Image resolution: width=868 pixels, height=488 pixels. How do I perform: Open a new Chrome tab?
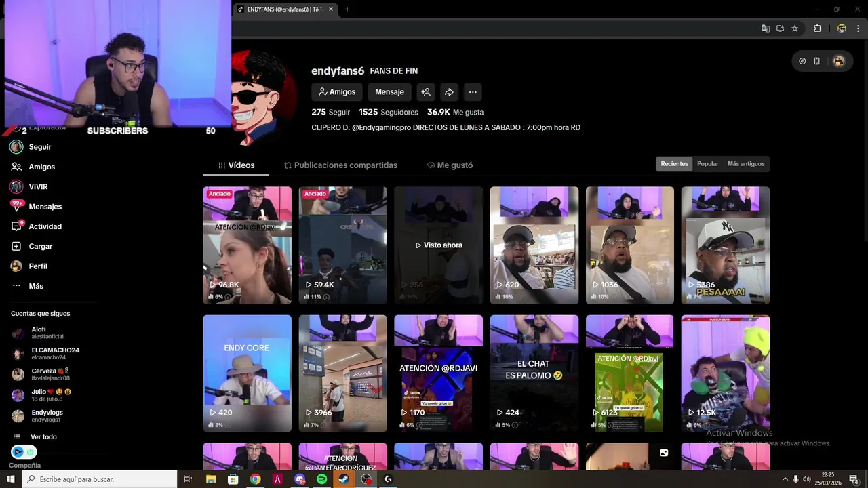tap(347, 9)
